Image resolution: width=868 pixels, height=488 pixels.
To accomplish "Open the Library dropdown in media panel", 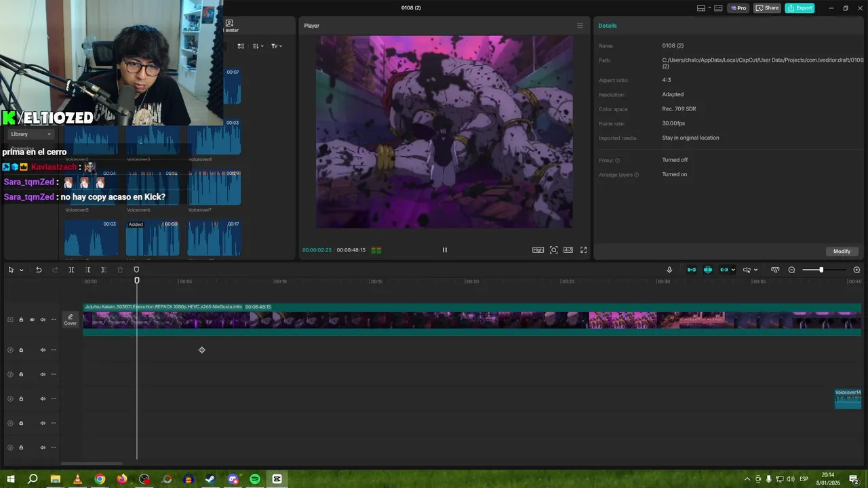I will tap(30, 134).
